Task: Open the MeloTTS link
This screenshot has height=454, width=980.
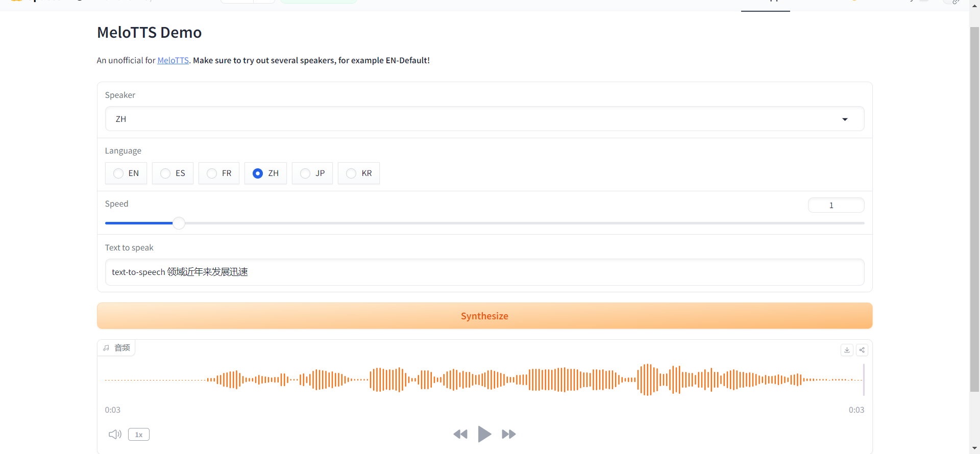Action: tap(173, 60)
